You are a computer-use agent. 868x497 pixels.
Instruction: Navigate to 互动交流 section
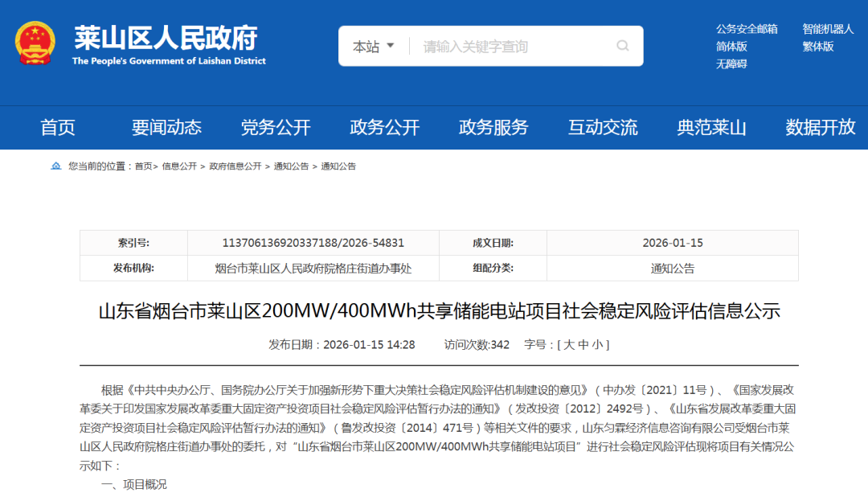pyautogui.click(x=603, y=127)
